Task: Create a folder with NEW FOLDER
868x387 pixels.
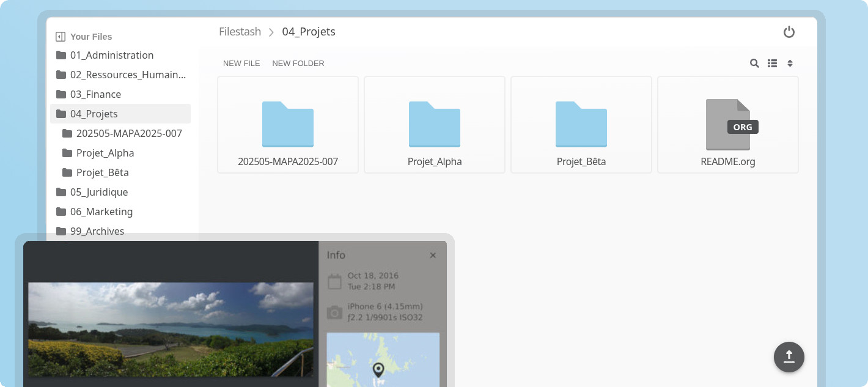Action: coord(298,63)
